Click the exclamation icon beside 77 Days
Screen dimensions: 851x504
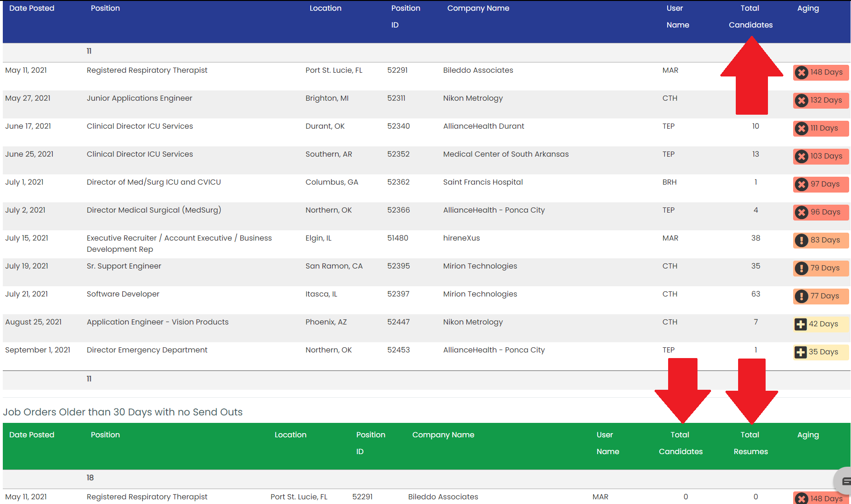coord(802,296)
